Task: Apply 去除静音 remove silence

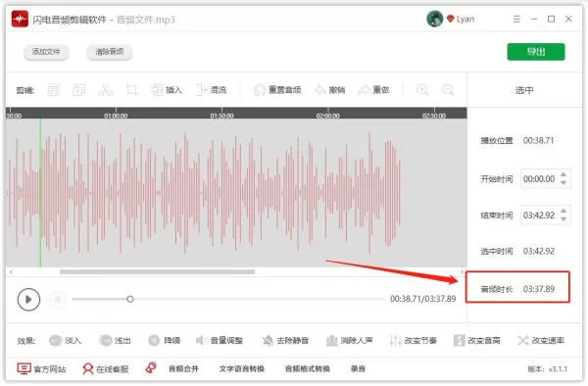Action: (285, 340)
